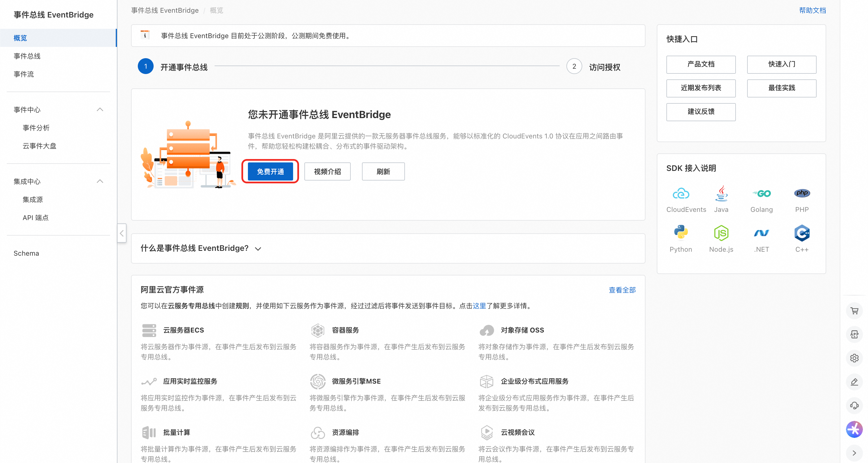Open the 建议反馈 quick link
Viewport: 868px width, 463px height.
[701, 112]
